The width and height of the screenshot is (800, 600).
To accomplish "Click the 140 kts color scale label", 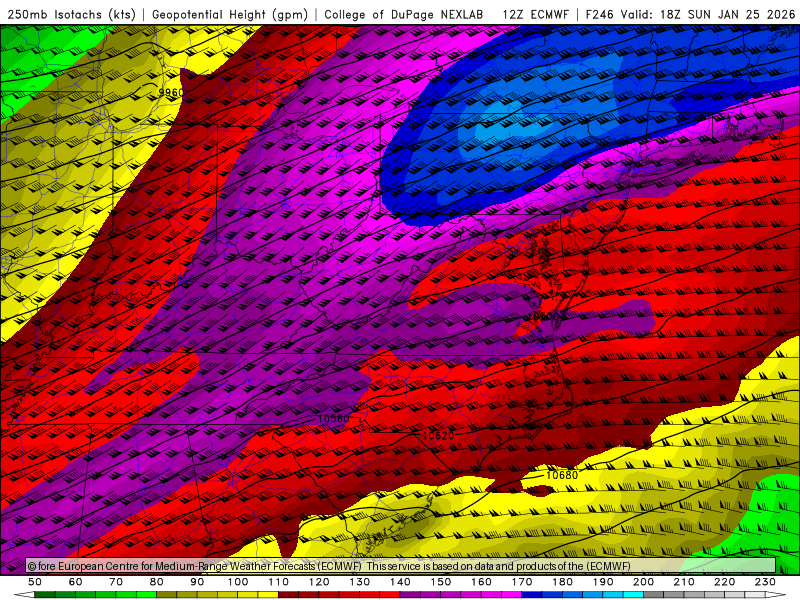I will click(x=400, y=582).
